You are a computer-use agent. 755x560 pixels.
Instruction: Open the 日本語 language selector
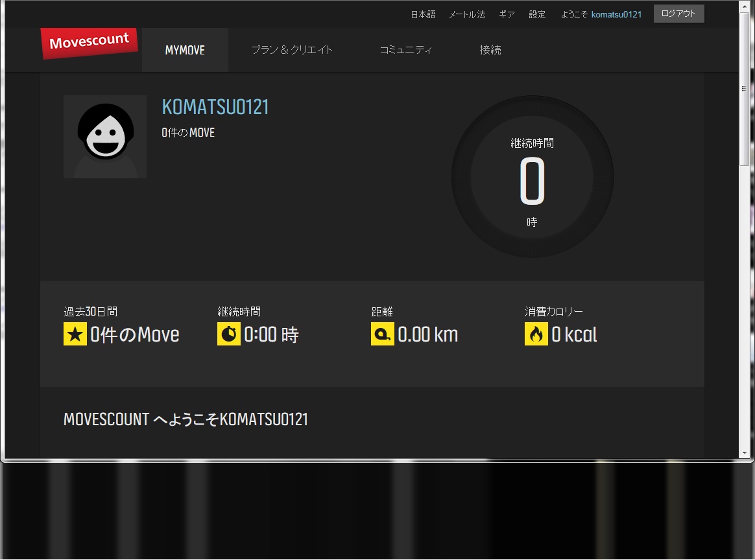pyautogui.click(x=423, y=14)
